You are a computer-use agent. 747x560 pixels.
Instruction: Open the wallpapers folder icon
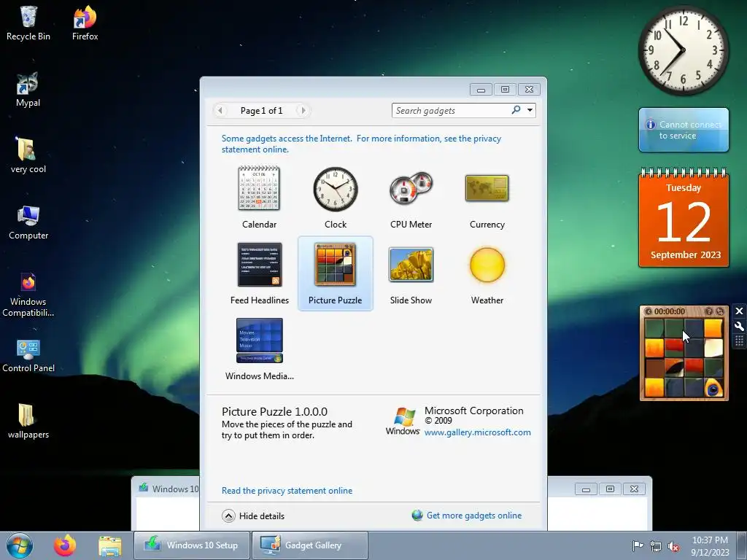coord(28,421)
